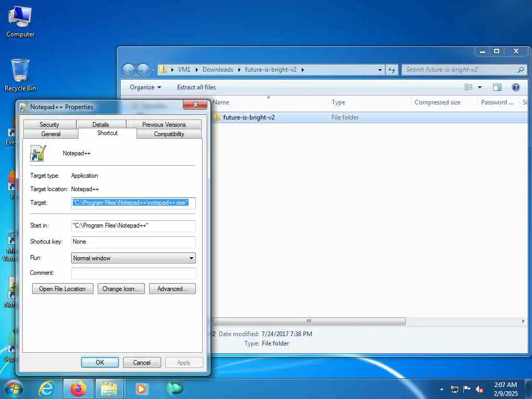Image resolution: width=532 pixels, height=399 pixels.
Task: Click Open File Location button
Action: point(62,289)
